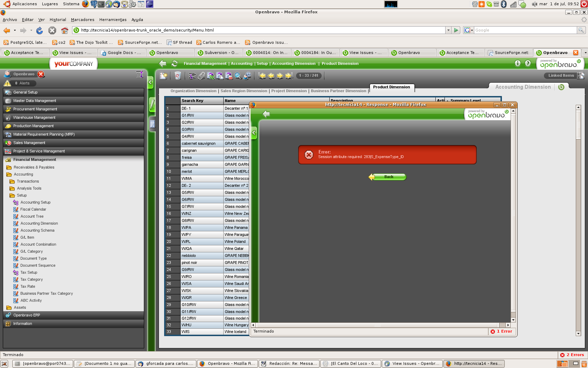
Task: Click the Search Key column header
Action: pos(202,101)
